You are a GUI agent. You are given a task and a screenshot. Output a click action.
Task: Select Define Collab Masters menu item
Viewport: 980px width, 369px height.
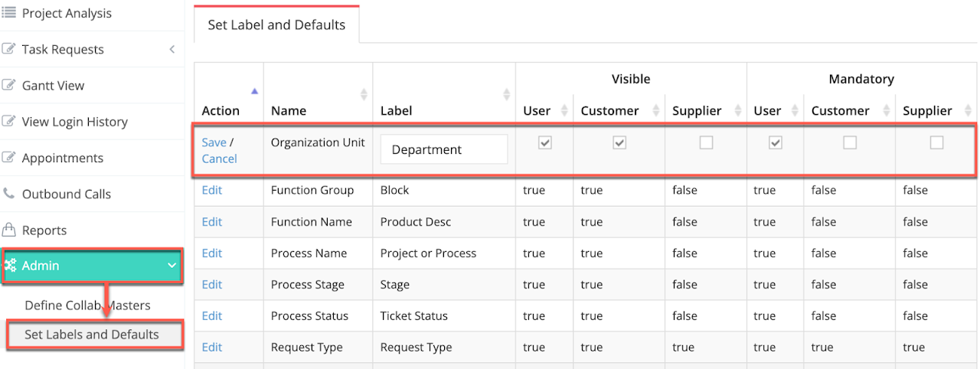point(87,305)
